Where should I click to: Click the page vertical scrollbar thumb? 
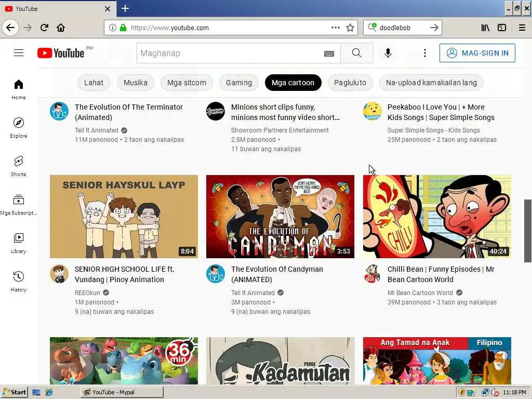[528, 231]
